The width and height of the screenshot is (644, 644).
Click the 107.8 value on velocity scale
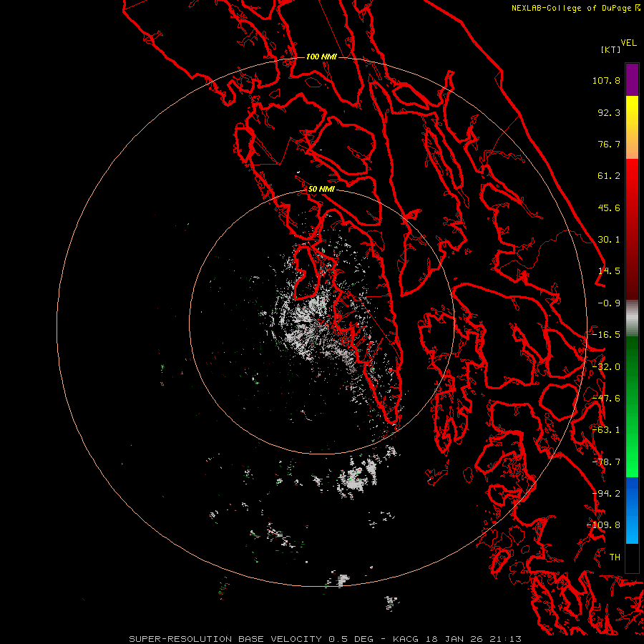click(606, 80)
